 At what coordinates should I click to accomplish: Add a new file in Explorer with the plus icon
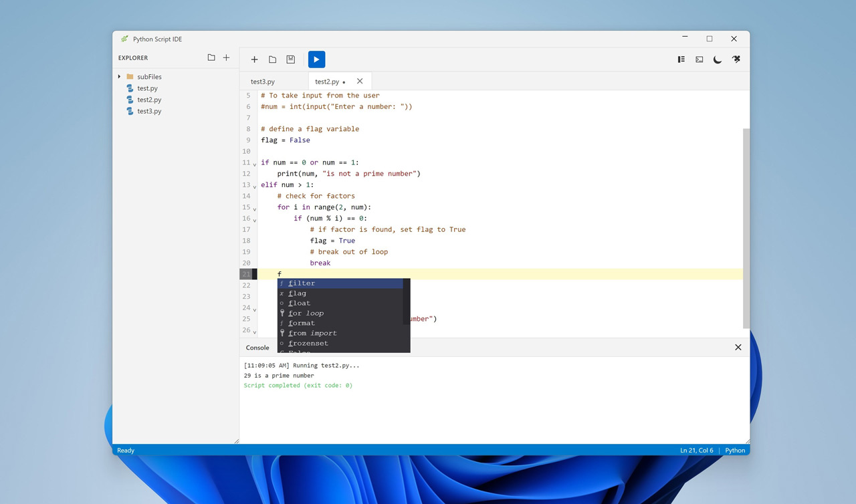[226, 57]
